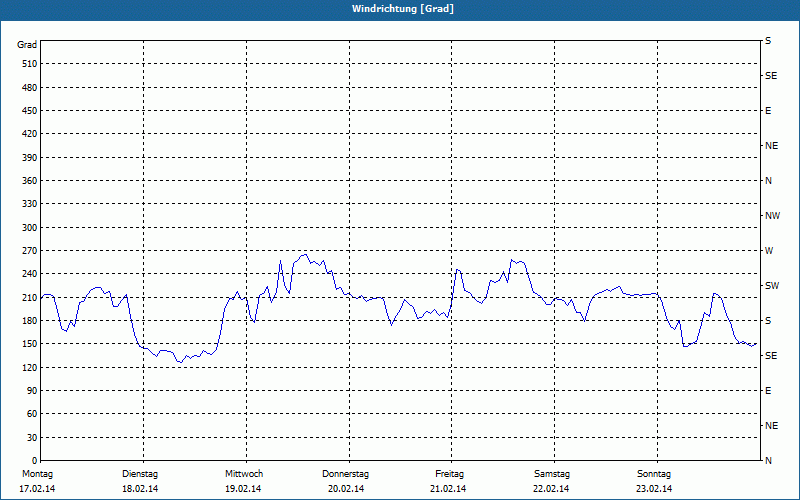This screenshot has height=500, width=800.
Task: Select the 'NW' compass direction label
Action: click(x=772, y=216)
